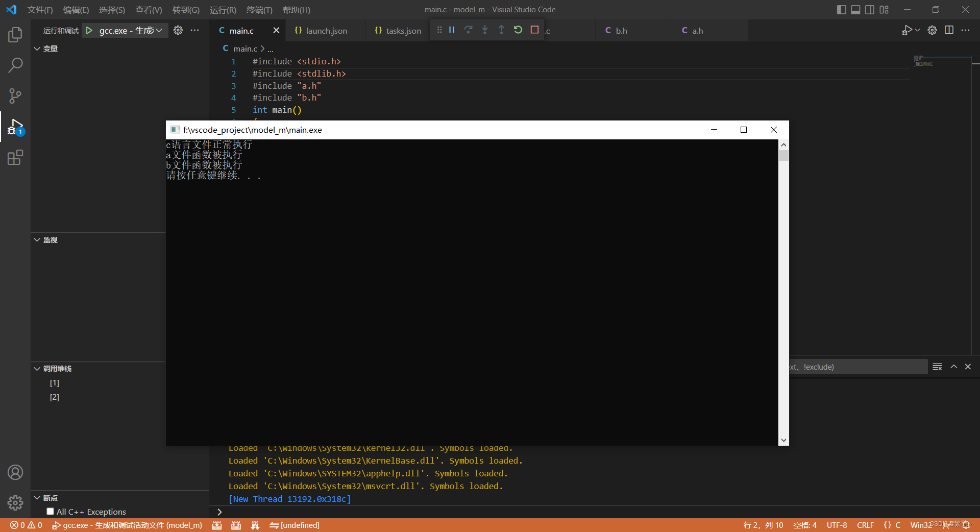This screenshot has height=532, width=980.
Task: Select the Run and Debug activity icon
Action: (x=15, y=127)
